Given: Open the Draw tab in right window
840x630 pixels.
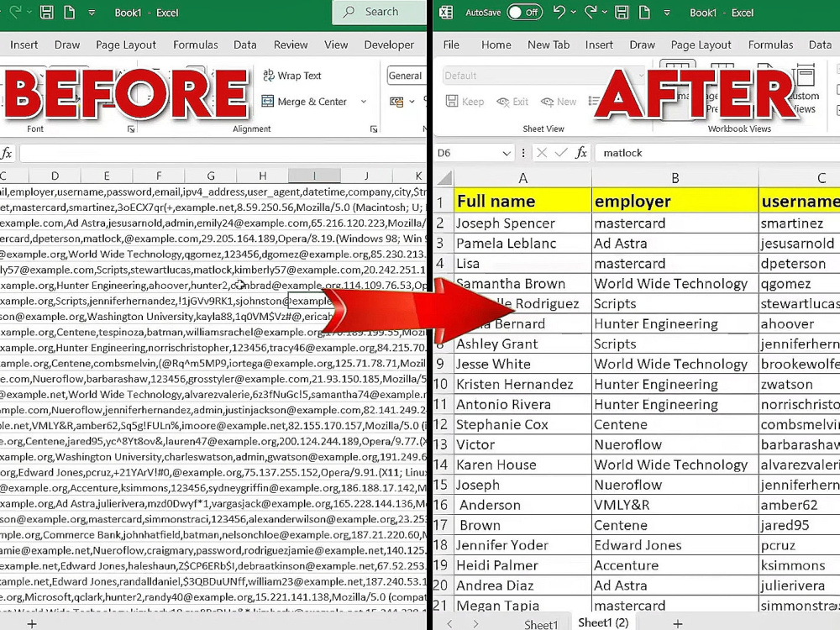Looking at the screenshot, I should tap(642, 45).
